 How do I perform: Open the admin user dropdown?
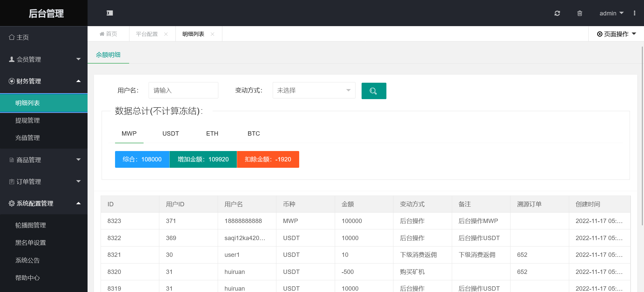(x=611, y=13)
